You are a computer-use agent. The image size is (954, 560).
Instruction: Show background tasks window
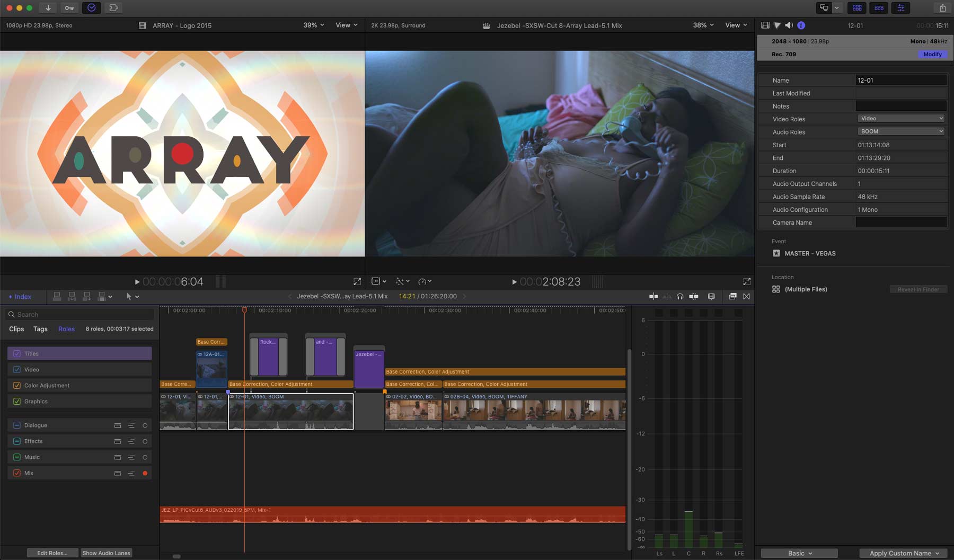(x=92, y=8)
